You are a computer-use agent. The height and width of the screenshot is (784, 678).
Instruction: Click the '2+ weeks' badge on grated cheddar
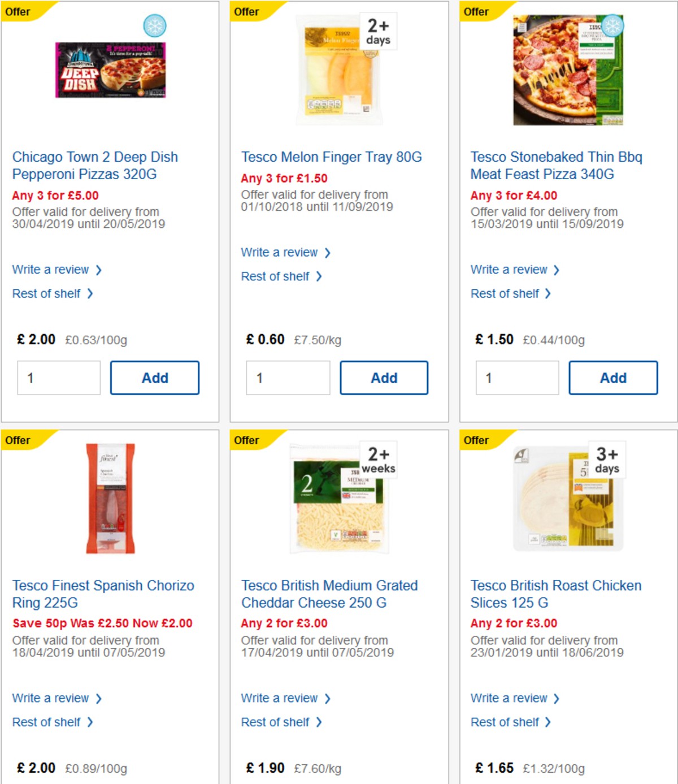[377, 461]
